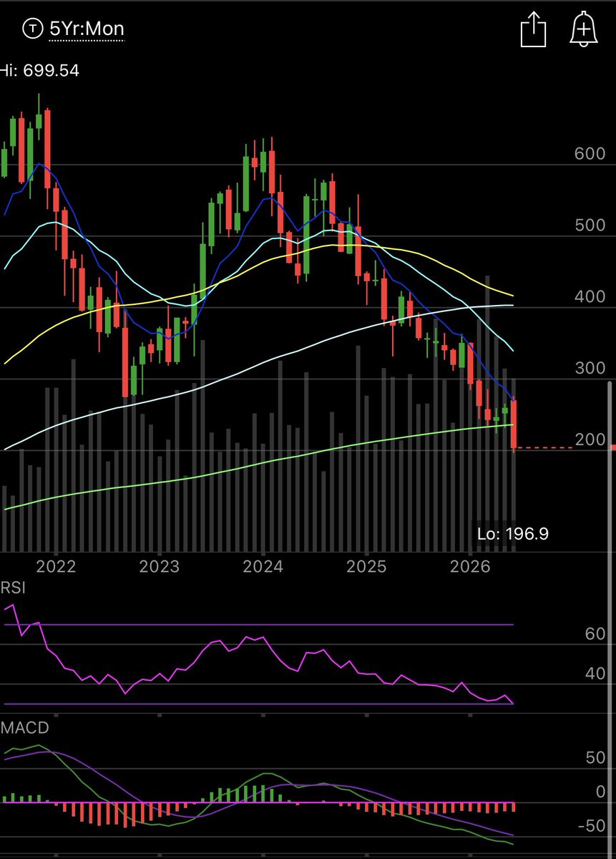The height and width of the screenshot is (859, 616).
Task: Tap the circled T chart type icon
Action: [32, 29]
